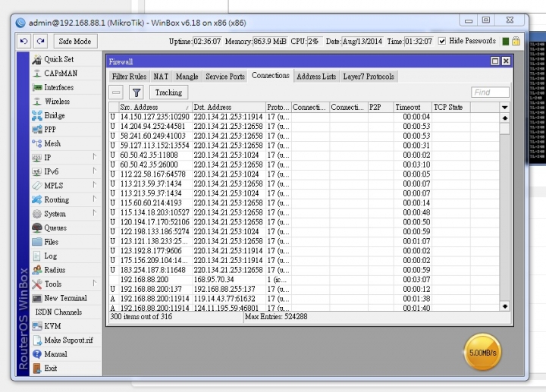The width and height of the screenshot is (546, 392).
Task: Expand the MPLS submenu
Action: pyautogui.click(x=94, y=185)
